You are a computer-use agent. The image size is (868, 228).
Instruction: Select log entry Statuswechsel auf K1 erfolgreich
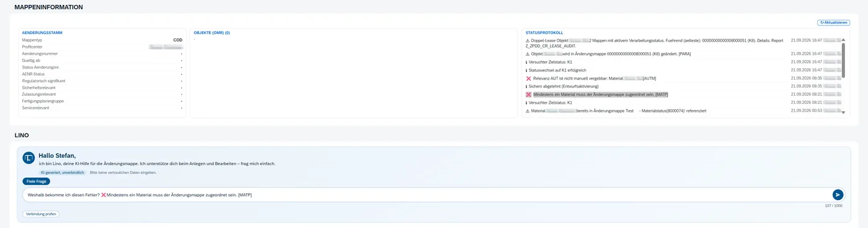point(557,70)
